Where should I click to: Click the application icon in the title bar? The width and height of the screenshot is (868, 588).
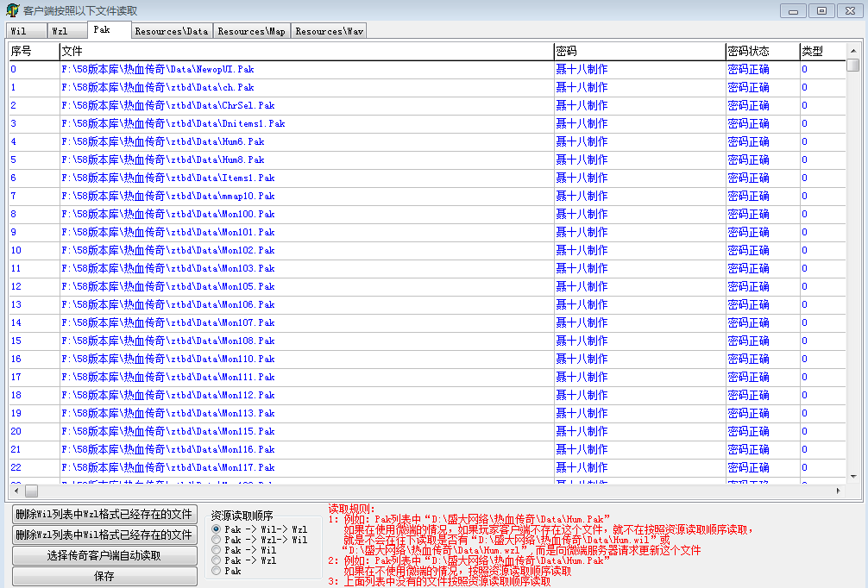(12, 10)
